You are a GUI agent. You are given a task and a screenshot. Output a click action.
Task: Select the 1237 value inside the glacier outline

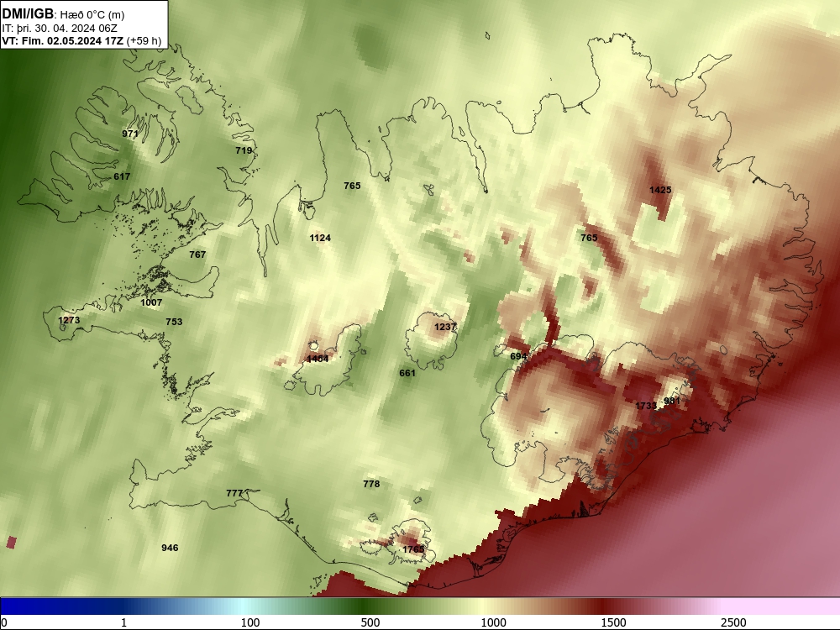(444, 327)
